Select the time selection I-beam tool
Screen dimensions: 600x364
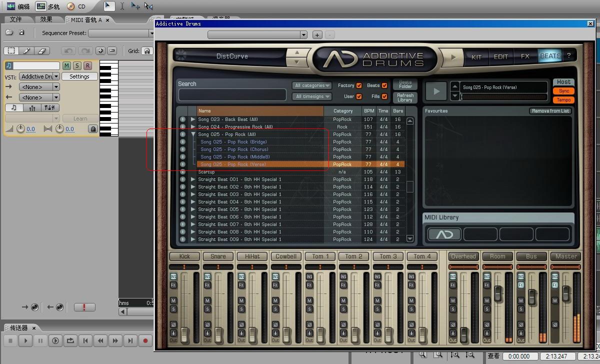(x=122, y=6)
